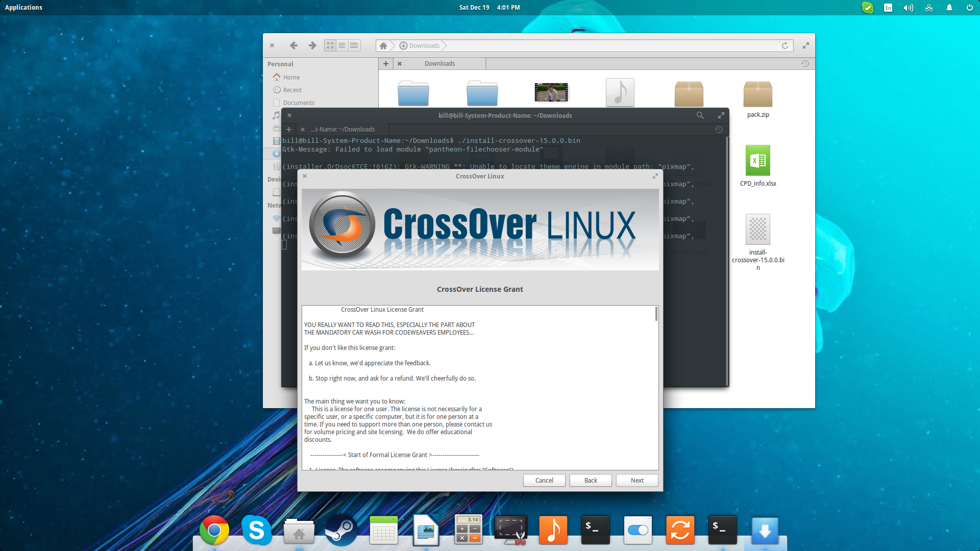Open the network indicator in top panel

pyautogui.click(x=929, y=8)
